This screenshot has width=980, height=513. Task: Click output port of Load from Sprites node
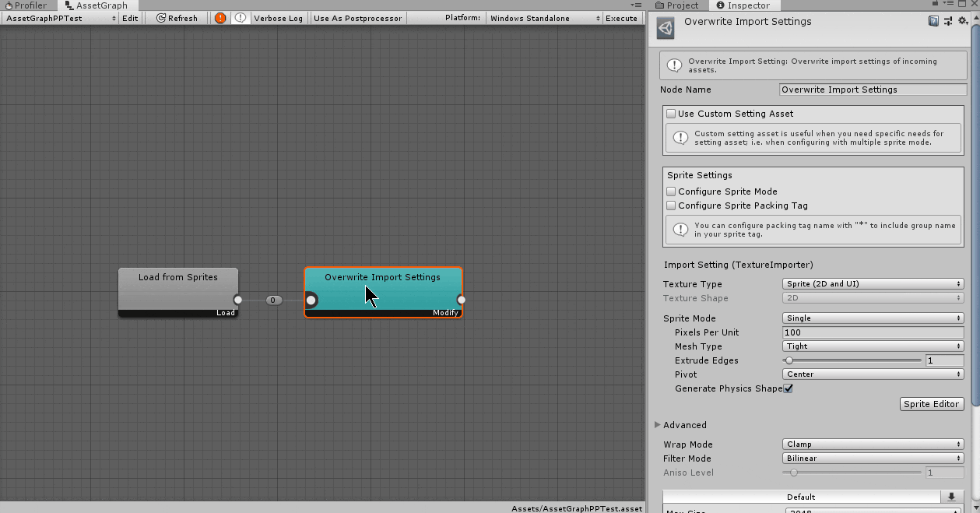tap(237, 300)
